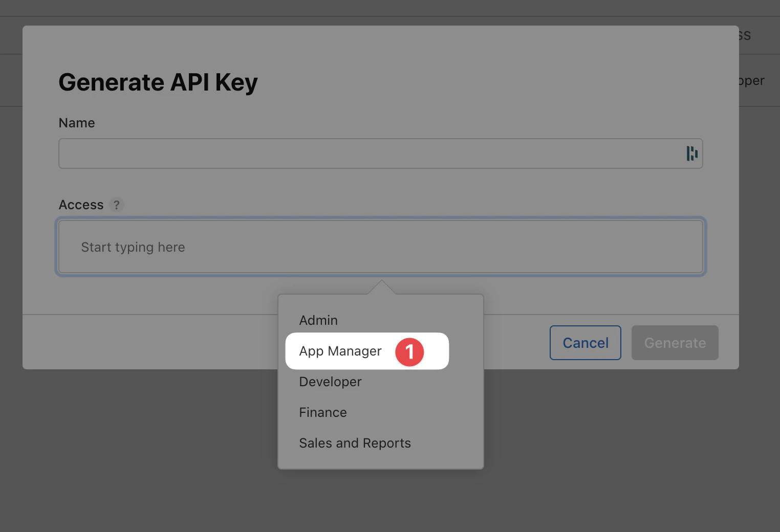
Task: Click the Access field label
Action: [81, 205]
